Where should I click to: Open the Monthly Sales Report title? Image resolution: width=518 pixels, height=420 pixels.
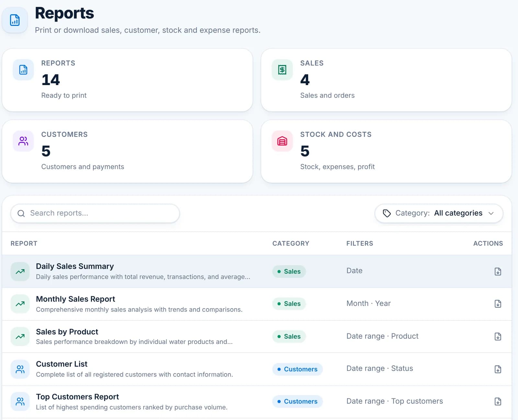[75, 299]
